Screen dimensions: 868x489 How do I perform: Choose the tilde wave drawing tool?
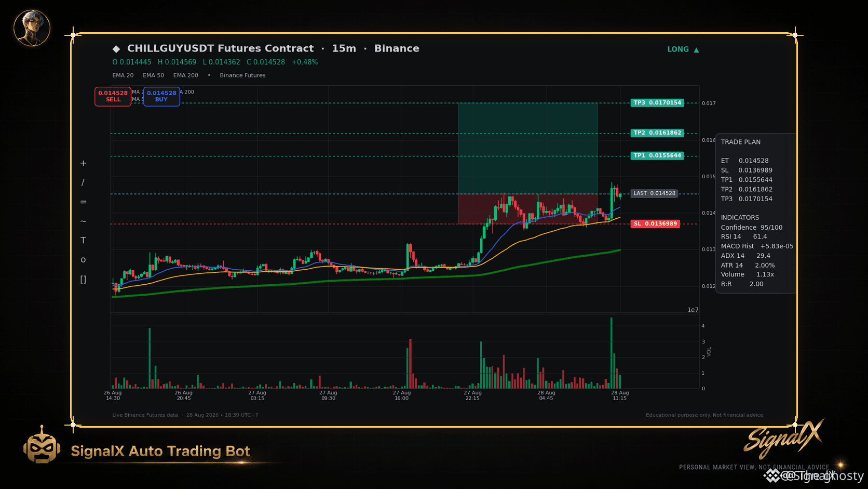(x=83, y=221)
